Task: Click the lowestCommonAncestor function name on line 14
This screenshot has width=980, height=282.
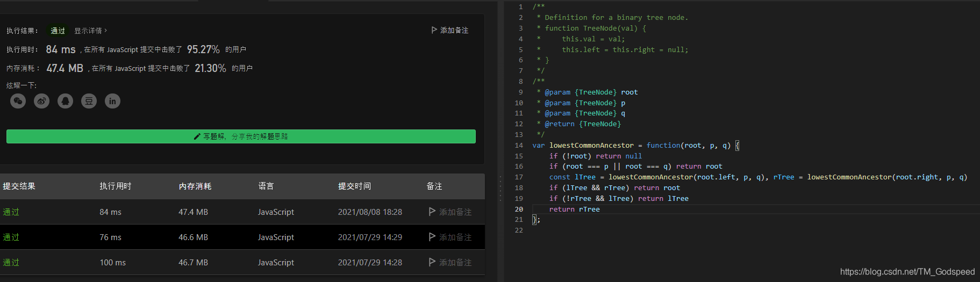Action: [x=591, y=145]
